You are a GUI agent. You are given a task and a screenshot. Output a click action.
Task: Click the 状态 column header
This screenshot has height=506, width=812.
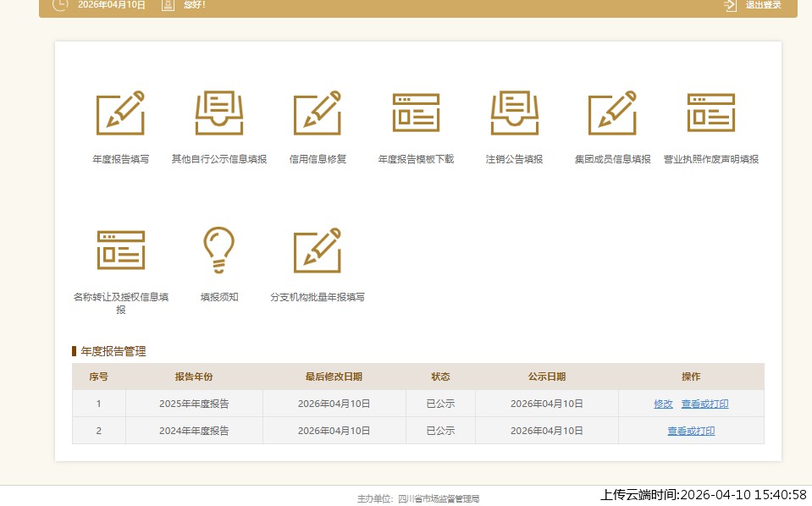[x=440, y=377]
